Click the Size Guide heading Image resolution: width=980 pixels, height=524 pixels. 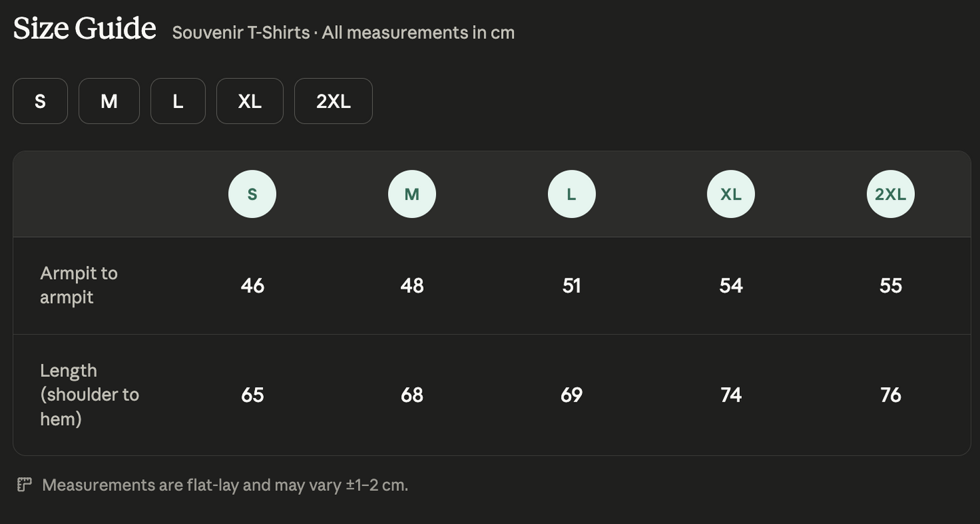[x=85, y=29]
